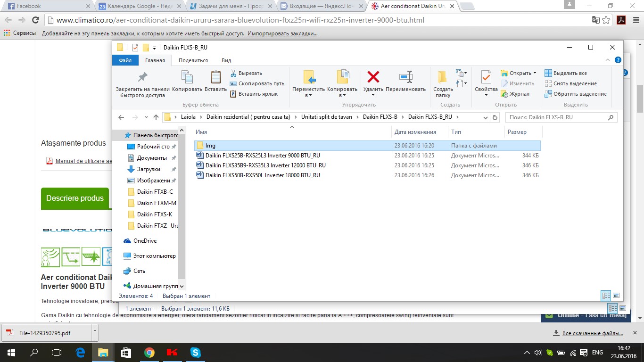644x362 pixels.
Task: Click Снять выделение
Action: pos(570,83)
